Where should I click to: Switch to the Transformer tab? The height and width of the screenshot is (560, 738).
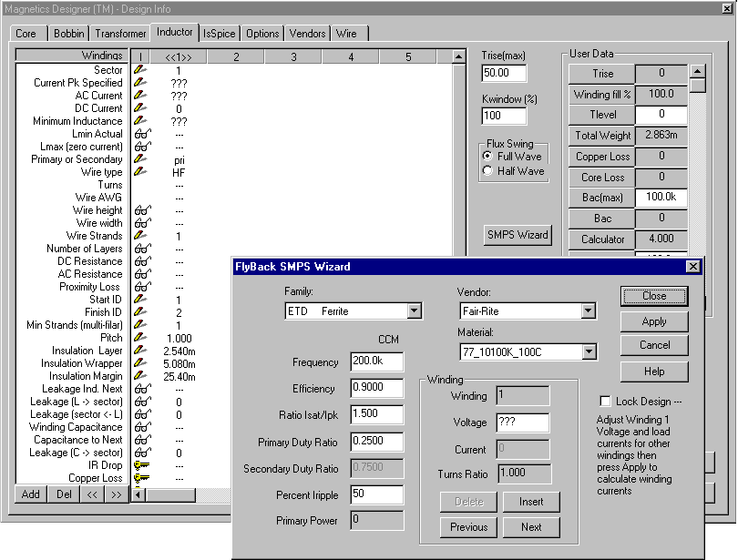(119, 34)
